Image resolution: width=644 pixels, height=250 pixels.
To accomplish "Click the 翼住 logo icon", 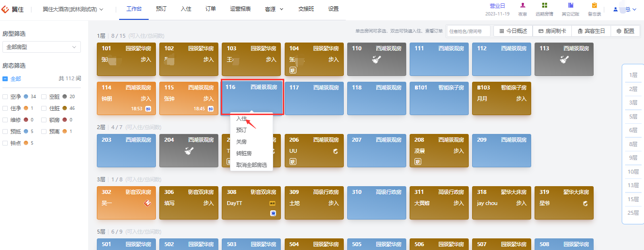I will point(6,9).
